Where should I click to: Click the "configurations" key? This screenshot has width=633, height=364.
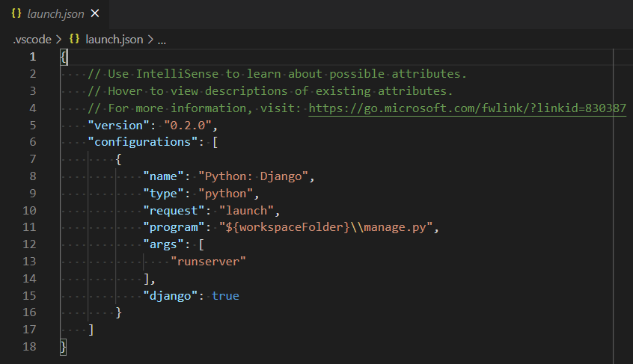pos(142,142)
